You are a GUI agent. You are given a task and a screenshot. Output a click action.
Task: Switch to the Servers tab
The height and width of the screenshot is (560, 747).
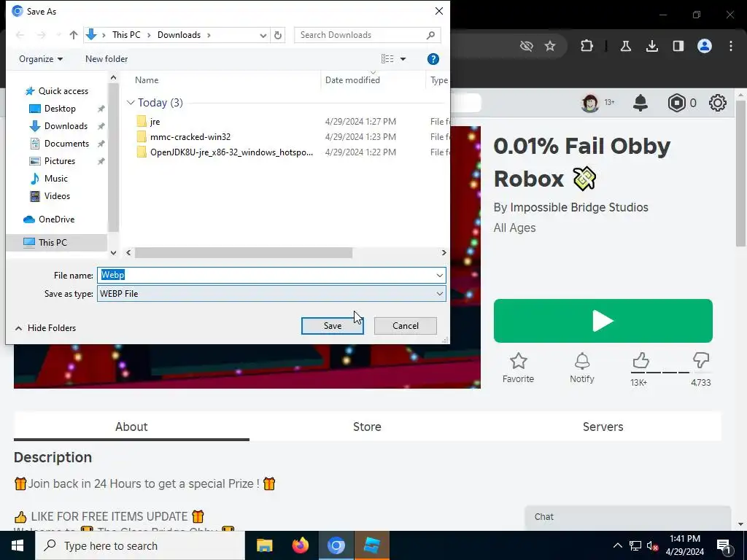[603, 427]
